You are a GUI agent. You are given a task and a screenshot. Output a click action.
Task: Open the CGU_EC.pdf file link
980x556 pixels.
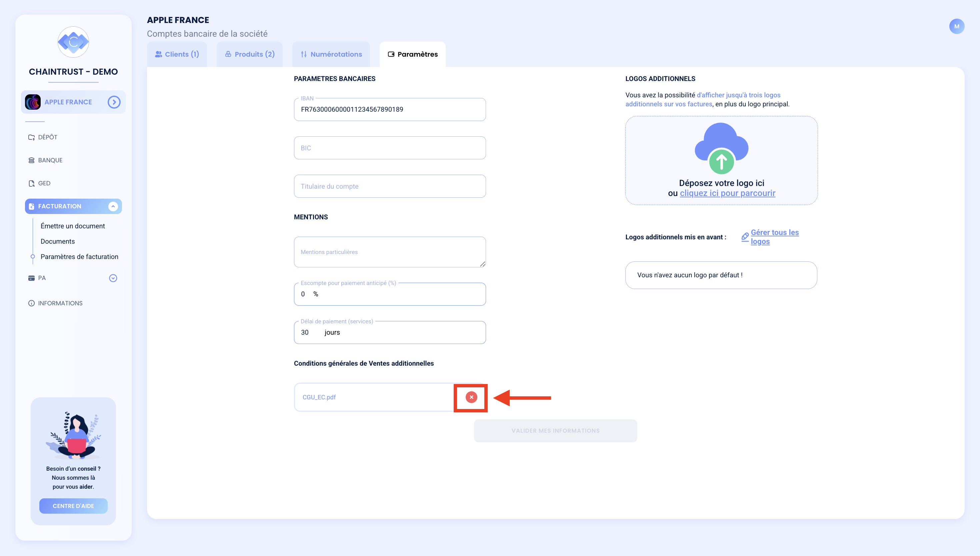tap(319, 397)
